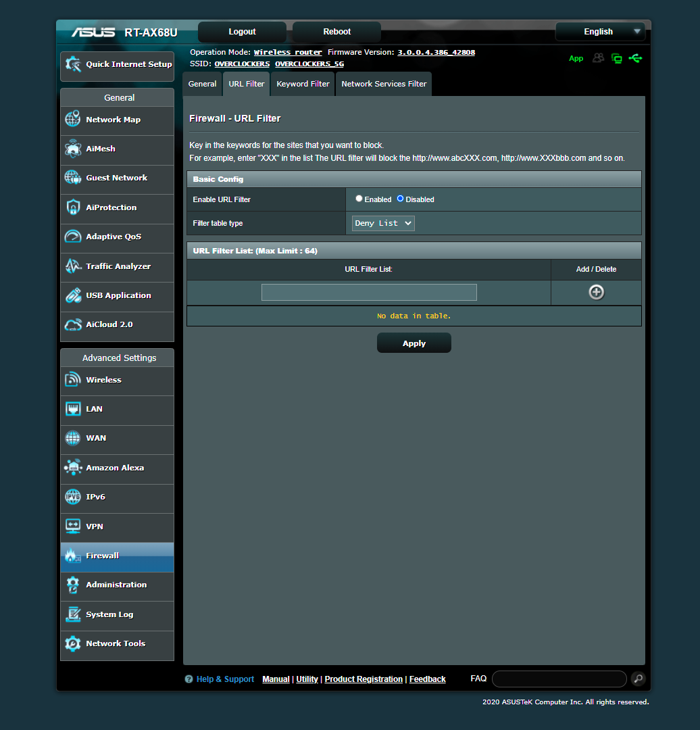Click the Logout button
The height and width of the screenshot is (730, 700).
tap(242, 32)
